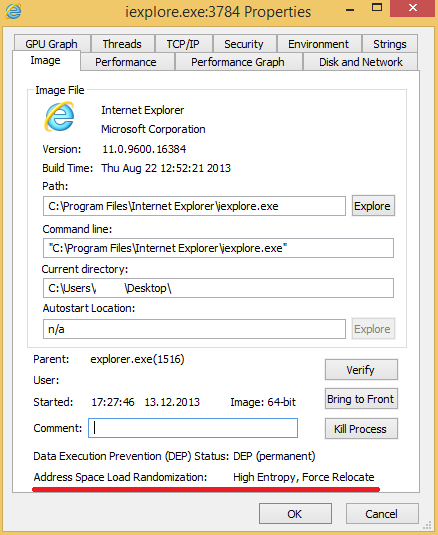438x535 pixels.
Task: Click the Microsoft Corporation text
Action: tap(153, 129)
